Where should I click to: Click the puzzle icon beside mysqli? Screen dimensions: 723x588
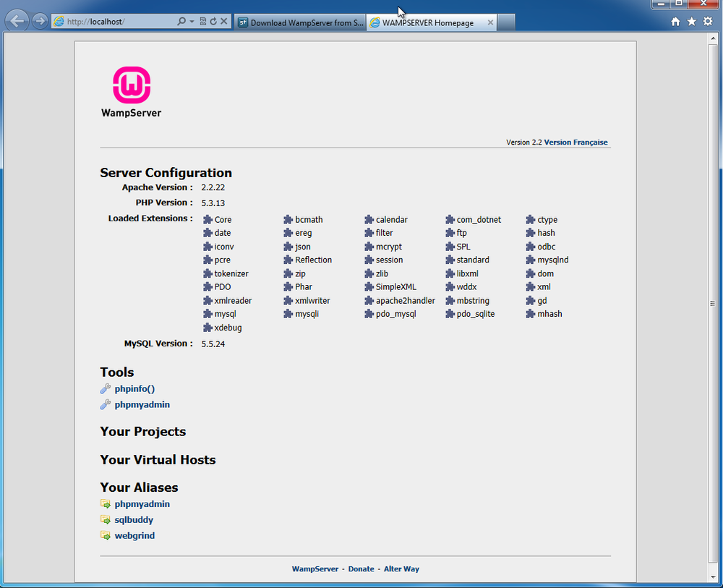click(x=288, y=314)
